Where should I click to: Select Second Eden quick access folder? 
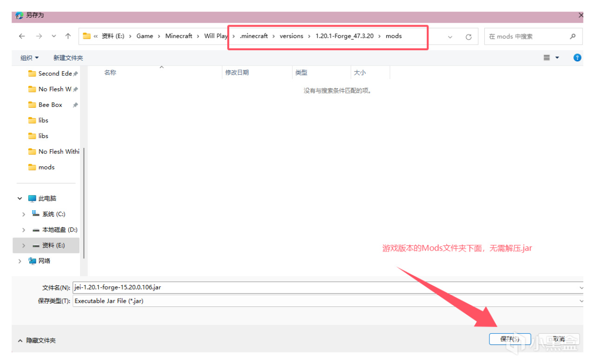53,73
